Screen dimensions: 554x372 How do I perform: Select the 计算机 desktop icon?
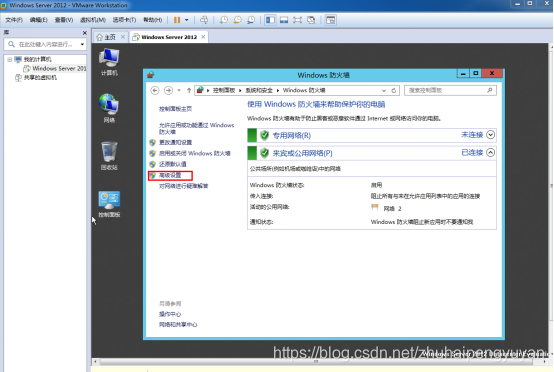109,62
